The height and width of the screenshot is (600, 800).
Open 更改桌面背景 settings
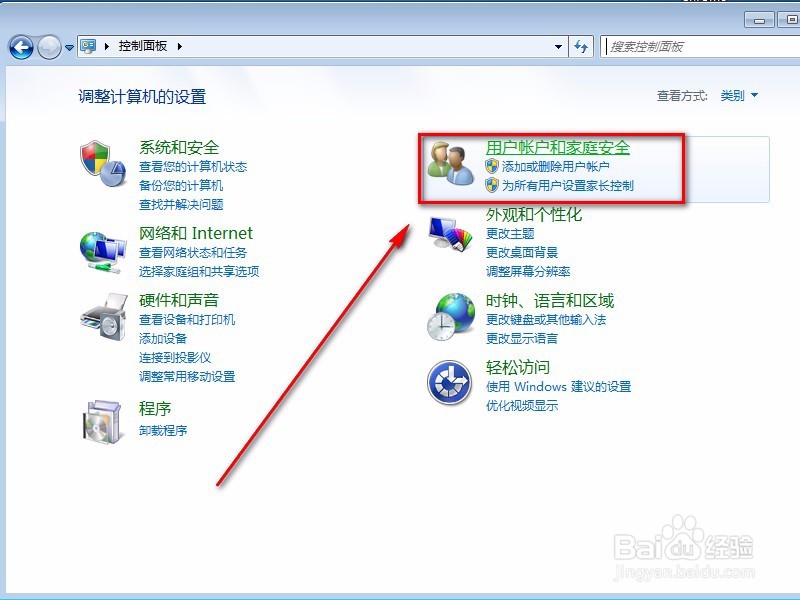pyautogui.click(x=524, y=251)
